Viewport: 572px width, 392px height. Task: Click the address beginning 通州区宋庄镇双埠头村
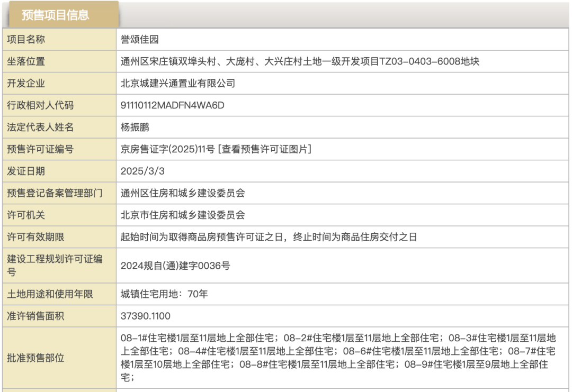coord(300,61)
